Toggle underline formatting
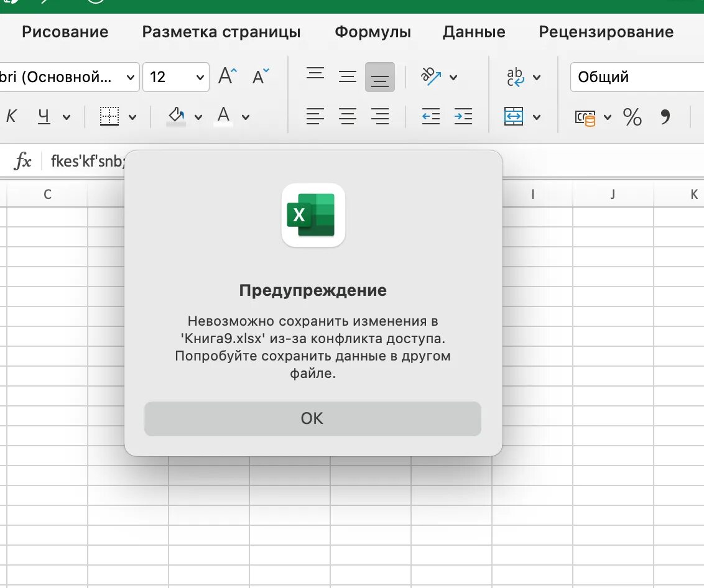 pyautogui.click(x=44, y=116)
